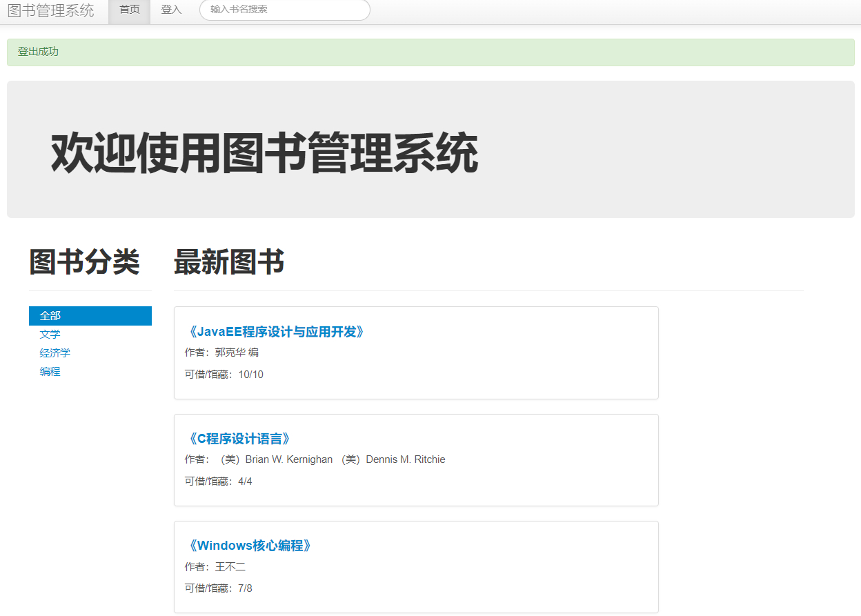Select the 编程 category
Screen dimensions: 861x616
tap(50, 371)
